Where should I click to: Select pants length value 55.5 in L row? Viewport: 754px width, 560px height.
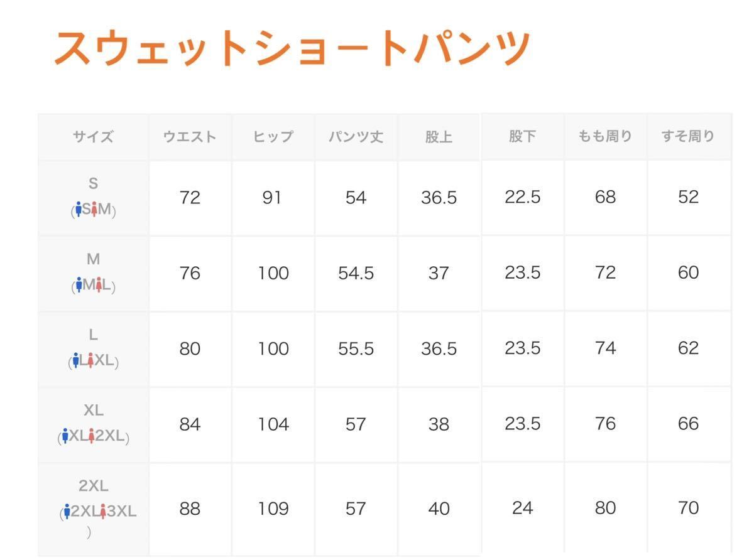point(356,349)
